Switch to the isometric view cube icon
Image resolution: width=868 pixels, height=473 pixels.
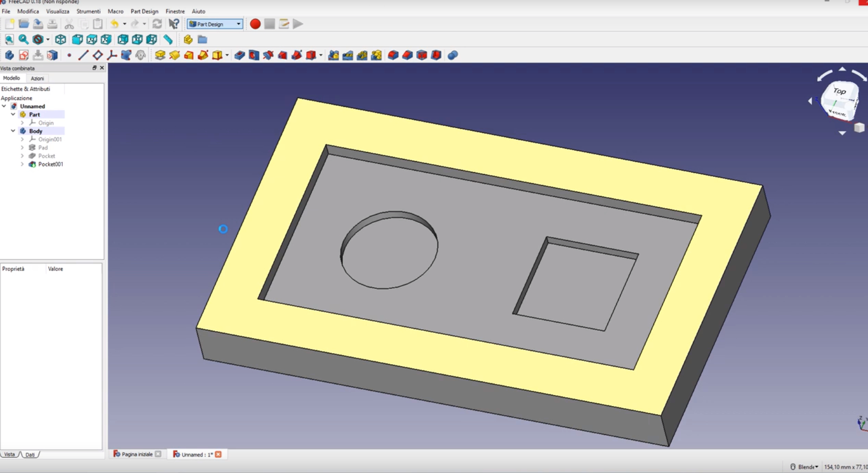click(61, 40)
